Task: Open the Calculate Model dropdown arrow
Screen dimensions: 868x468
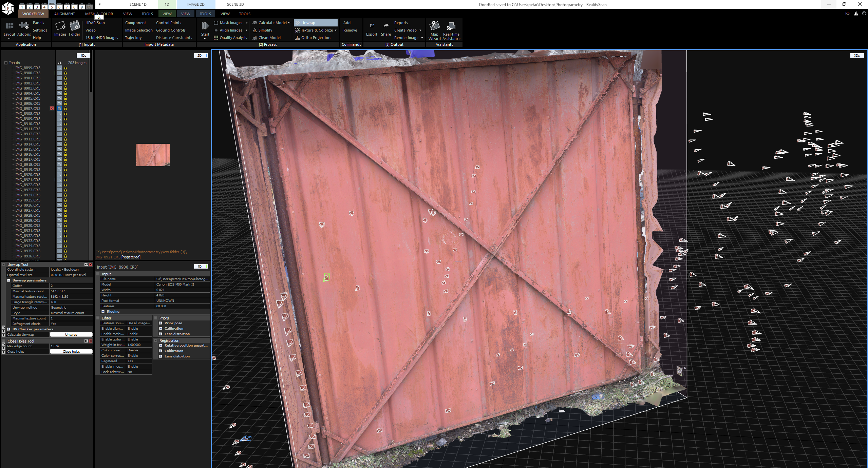Action: click(289, 23)
